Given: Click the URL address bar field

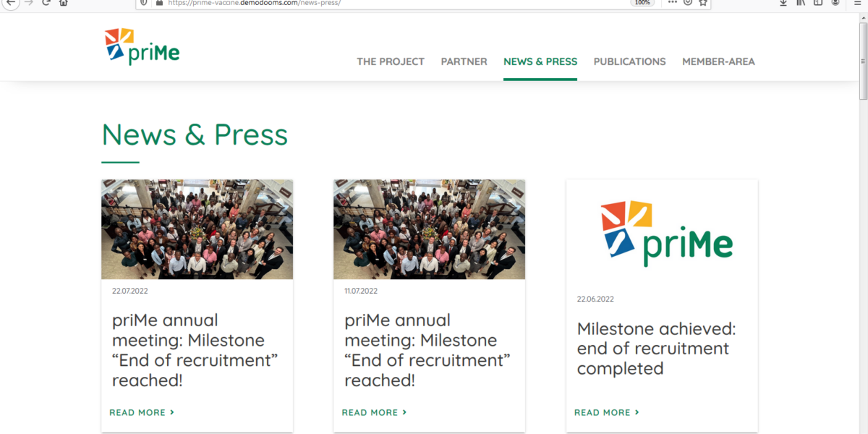Looking at the screenshot, I should 391,3.
